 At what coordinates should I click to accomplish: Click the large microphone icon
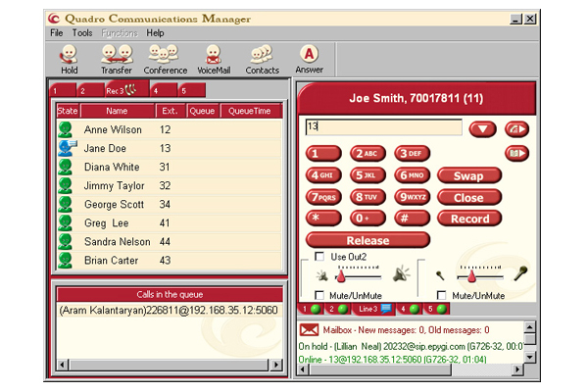pyautogui.click(x=520, y=272)
